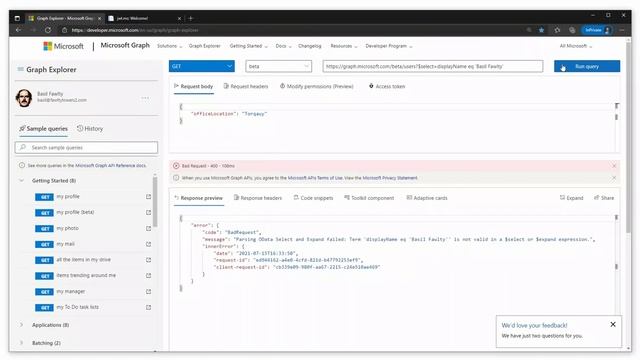Dismiss the Bad Request error banner

[614, 166]
